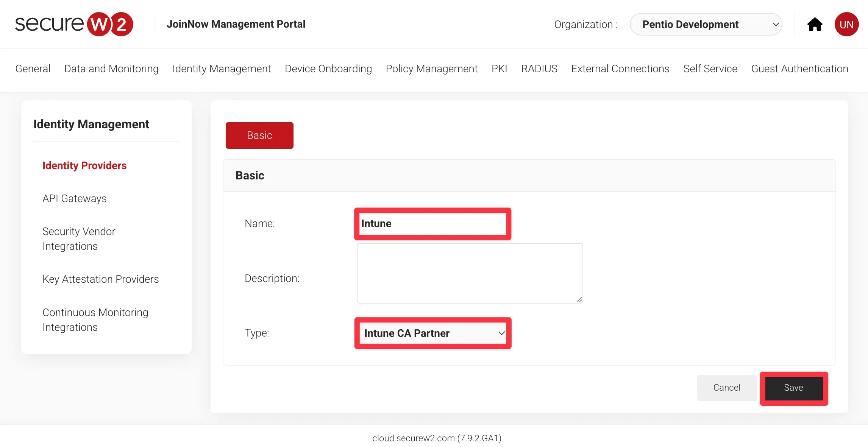Click the Name input field containing Intune

point(432,224)
